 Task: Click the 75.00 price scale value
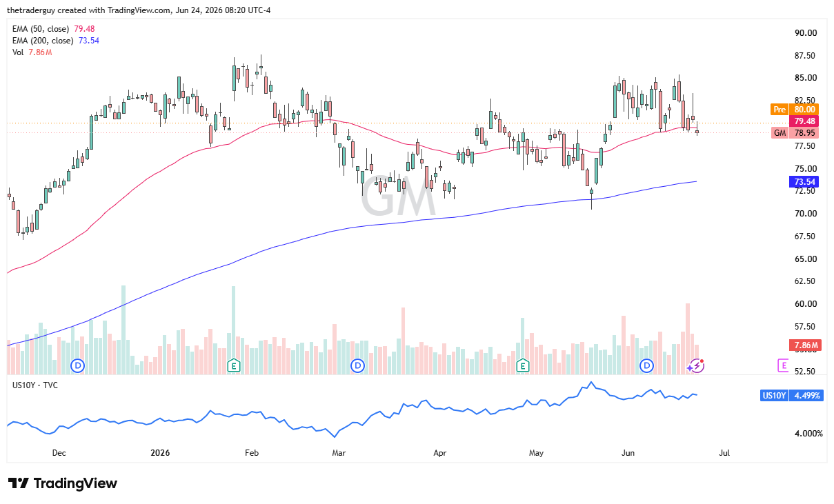click(806, 169)
